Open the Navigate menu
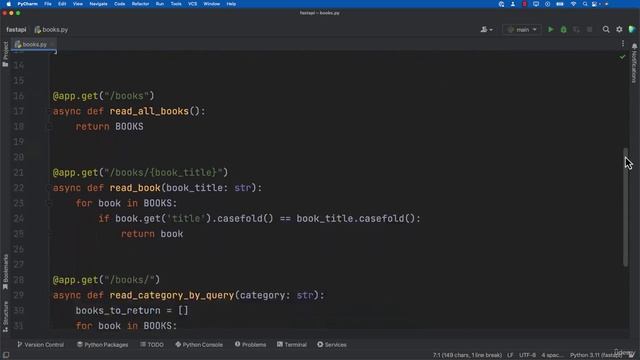 click(98, 4)
